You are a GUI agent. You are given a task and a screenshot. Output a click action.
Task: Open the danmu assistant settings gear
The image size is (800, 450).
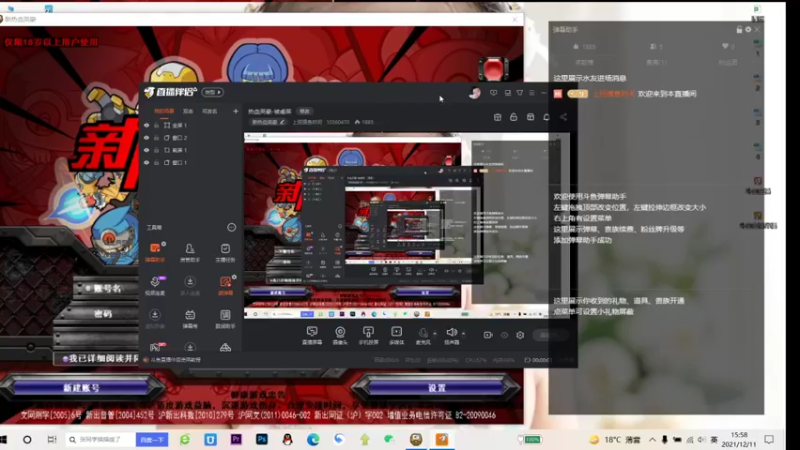point(748,30)
